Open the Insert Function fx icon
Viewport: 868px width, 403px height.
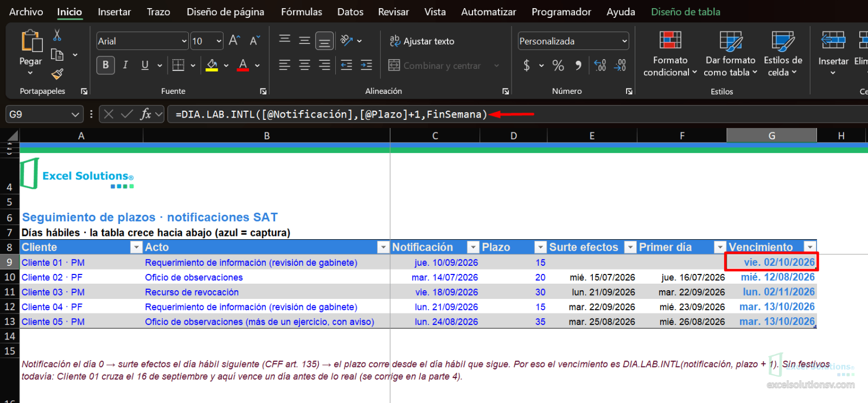(x=145, y=114)
